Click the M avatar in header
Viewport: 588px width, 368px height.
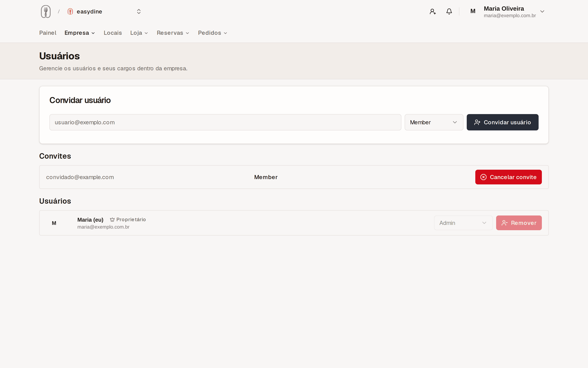point(473,11)
